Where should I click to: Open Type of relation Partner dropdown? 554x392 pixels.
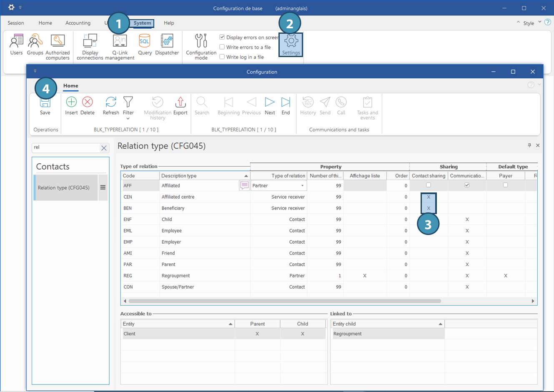click(303, 186)
